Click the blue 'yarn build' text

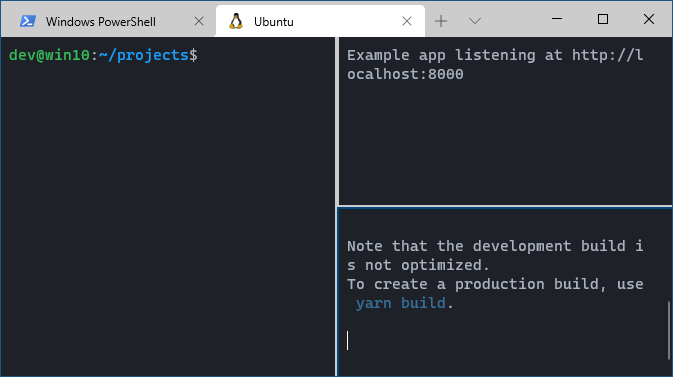click(401, 303)
